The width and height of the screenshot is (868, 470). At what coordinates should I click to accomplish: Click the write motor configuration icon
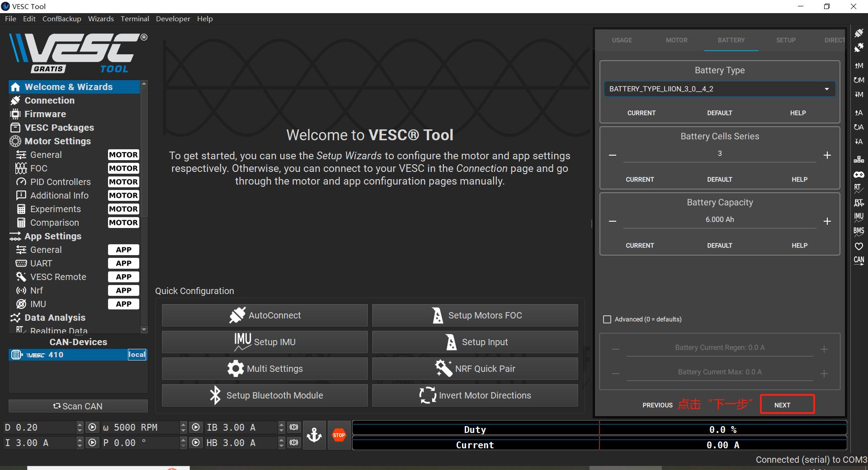[859, 95]
